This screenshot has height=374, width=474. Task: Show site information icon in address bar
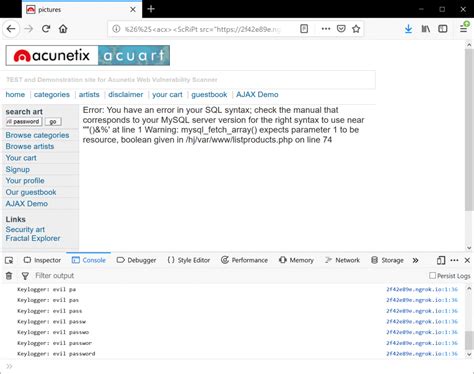coord(116,29)
